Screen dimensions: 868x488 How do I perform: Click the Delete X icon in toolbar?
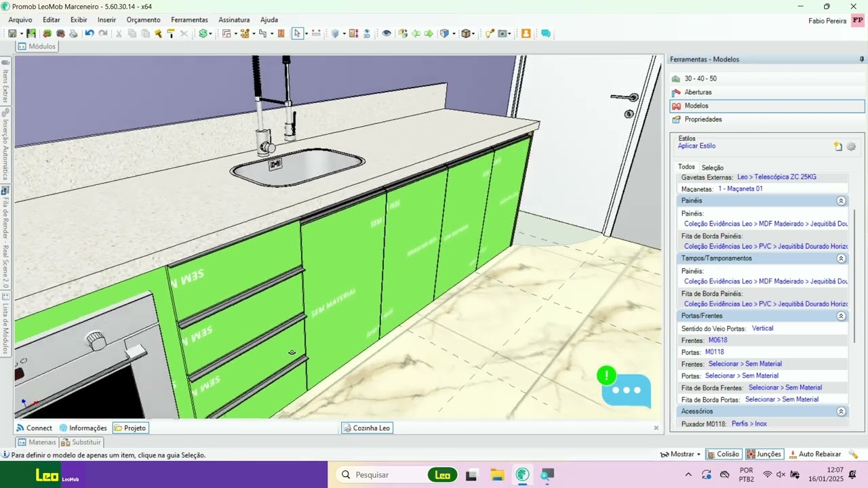coord(184,33)
